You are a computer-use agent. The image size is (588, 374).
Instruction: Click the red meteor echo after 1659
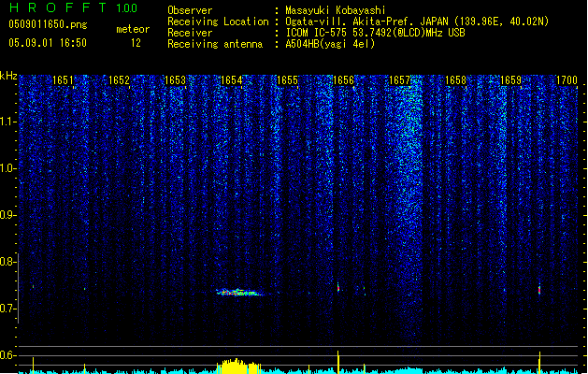(x=539, y=289)
